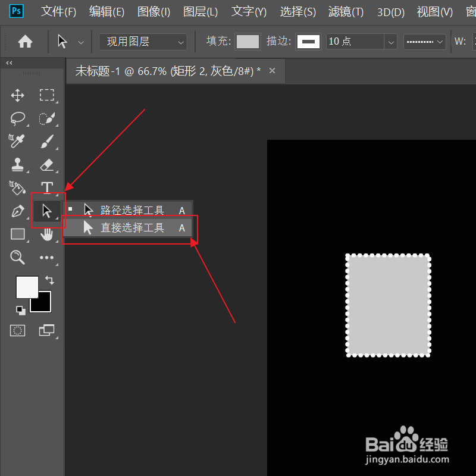Open the 滤镜 menu
Screen dimensions: 476x476
point(345,12)
